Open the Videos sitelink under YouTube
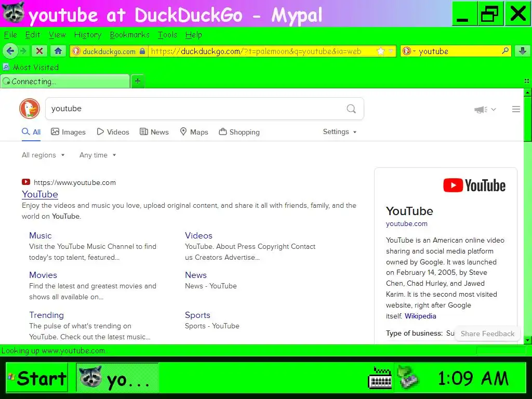 (198, 235)
